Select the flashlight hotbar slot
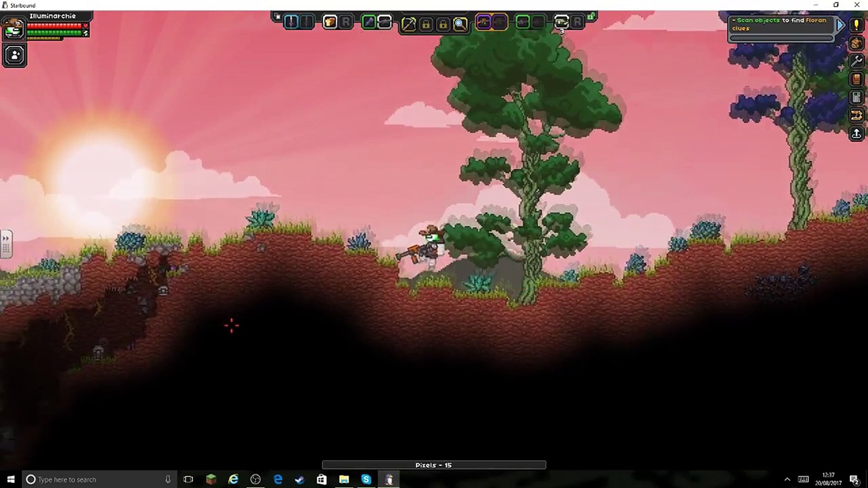The height and width of the screenshot is (488, 868). [369, 22]
